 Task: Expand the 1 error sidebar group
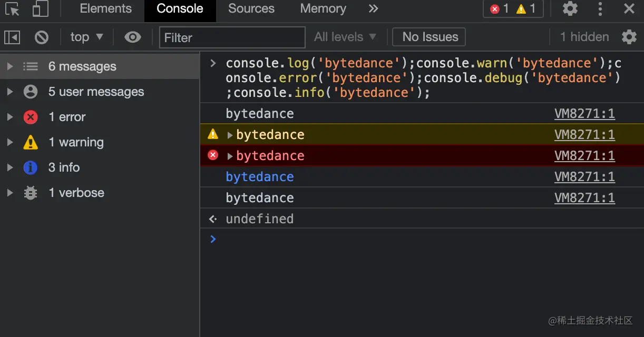pos(9,117)
